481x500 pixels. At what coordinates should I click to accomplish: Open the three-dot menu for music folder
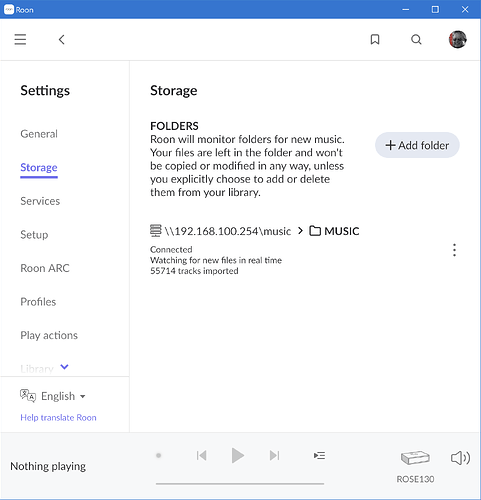click(x=454, y=250)
